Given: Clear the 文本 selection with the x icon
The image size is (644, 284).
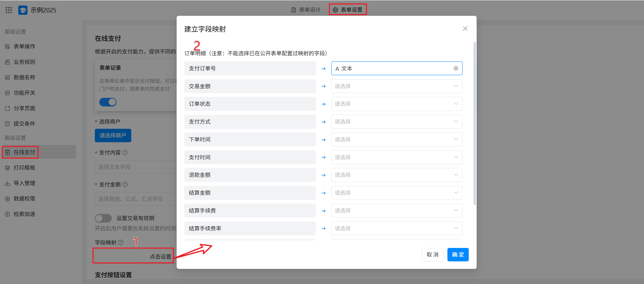Looking at the screenshot, I should coord(456,68).
